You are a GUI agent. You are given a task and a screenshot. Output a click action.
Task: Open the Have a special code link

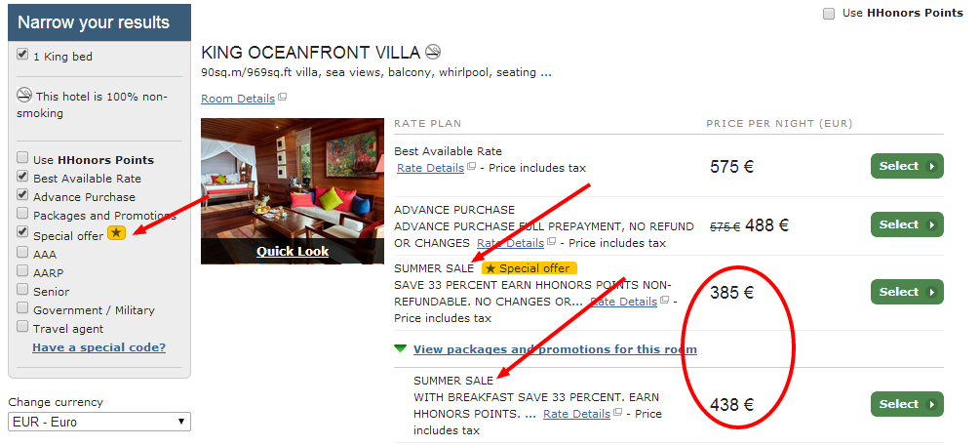coord(99,347)
